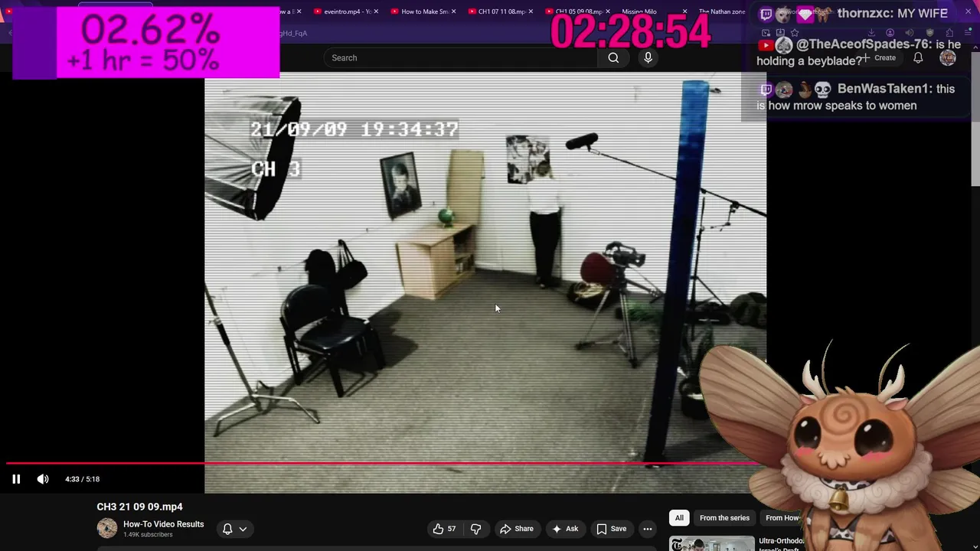The width and height of the screenshot is (980, 551).
Task: Select the All filter chip
Action: [679, 518]
